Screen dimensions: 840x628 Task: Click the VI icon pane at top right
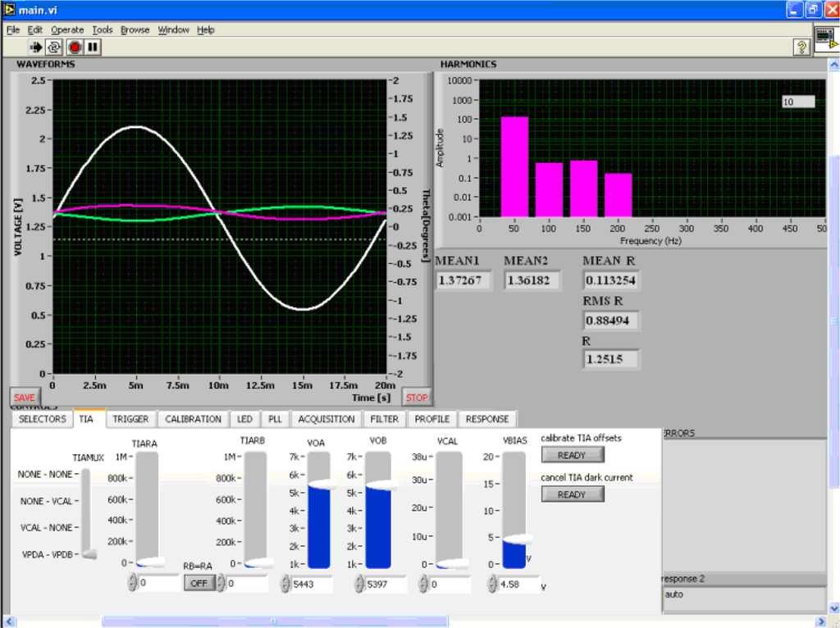(x=826, y=39)
